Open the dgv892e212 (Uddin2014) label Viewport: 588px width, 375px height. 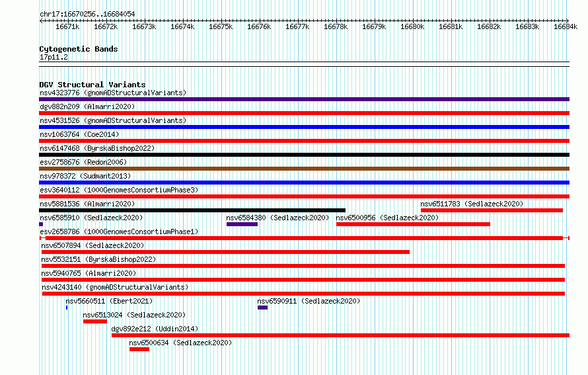(155, 329)
